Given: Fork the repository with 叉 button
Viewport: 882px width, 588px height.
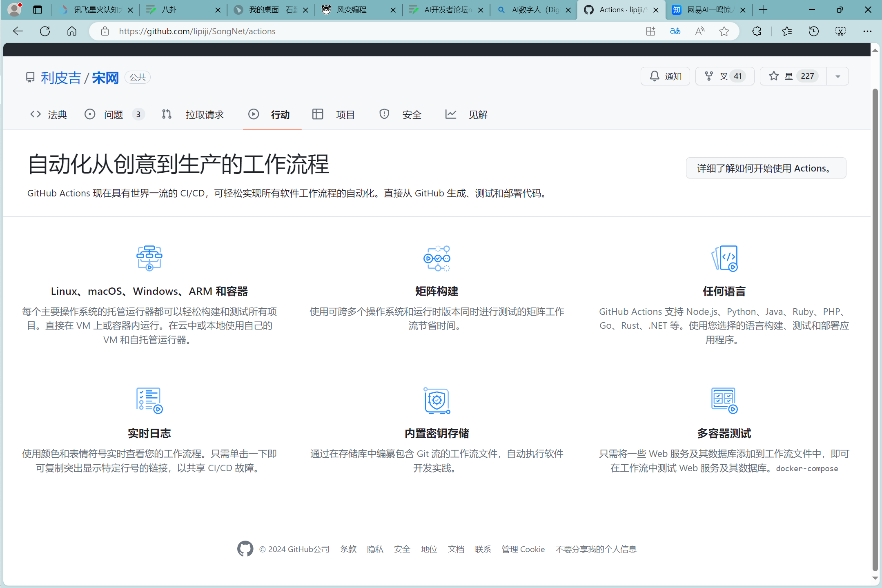Looking at the screenshot, I should point(725,76).
